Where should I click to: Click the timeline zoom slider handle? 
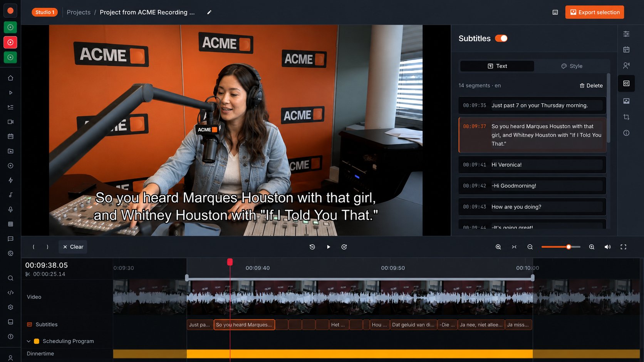click(x=569, y=247)
